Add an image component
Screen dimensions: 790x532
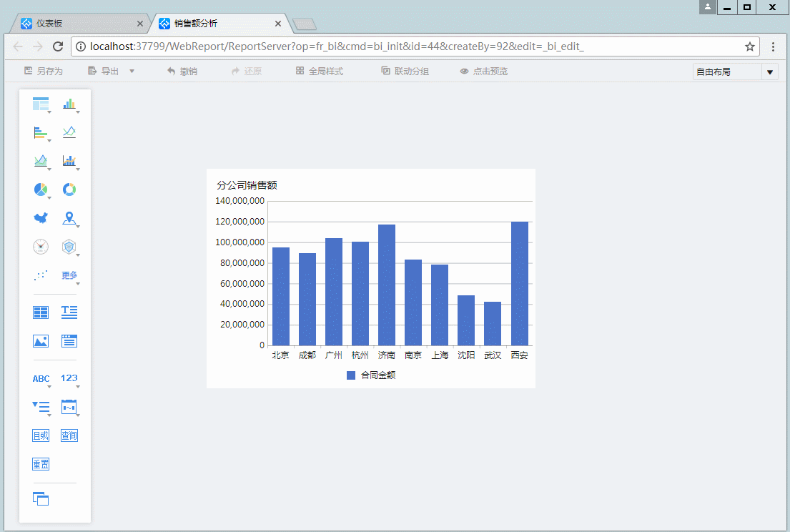[x=40, y=341]
